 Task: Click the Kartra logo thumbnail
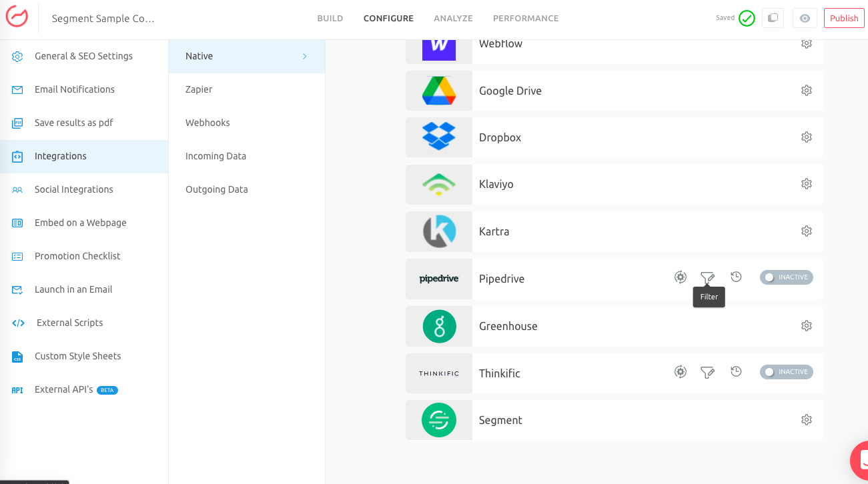pos(439,231)
